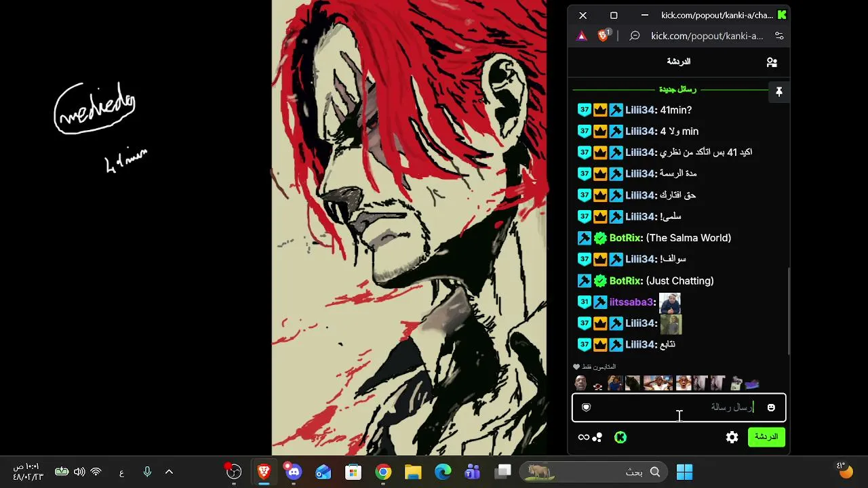Viewport: 868px width, 488px height.
Task: Open chat identity shield badge in message box
Action: tap(587, 407)
